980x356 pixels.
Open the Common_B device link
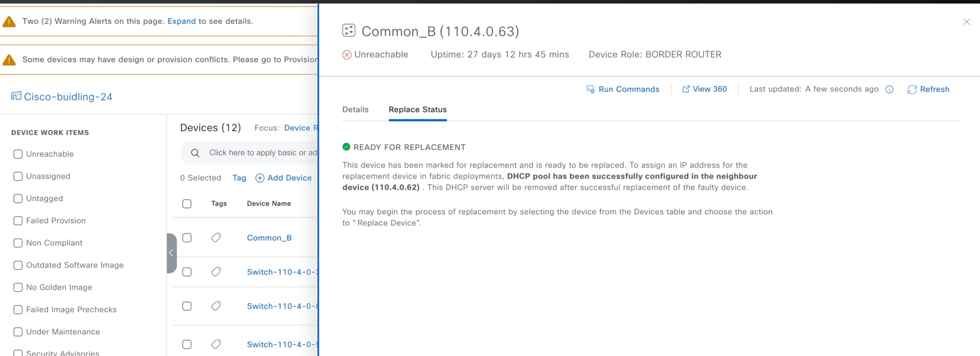269,238
